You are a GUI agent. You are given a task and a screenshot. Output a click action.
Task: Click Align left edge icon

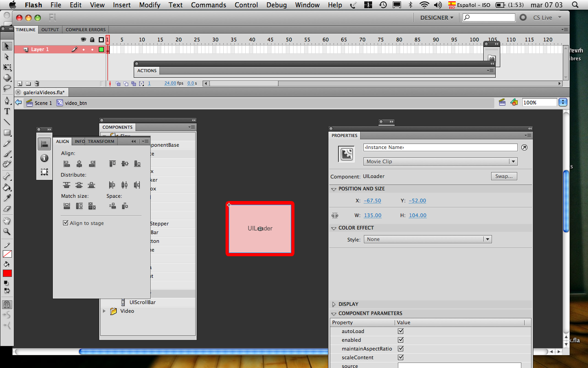click(67, 163)
